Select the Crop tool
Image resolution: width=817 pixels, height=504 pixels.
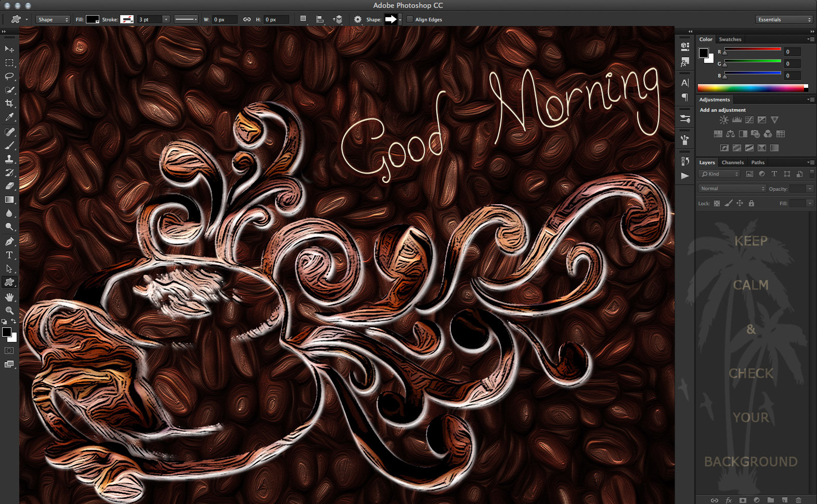(9, 103)
